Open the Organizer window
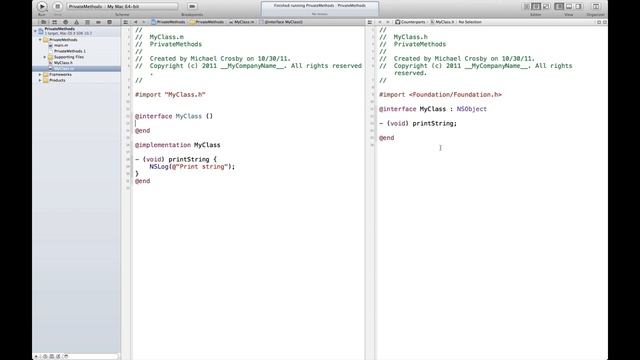 click(596, 7)
